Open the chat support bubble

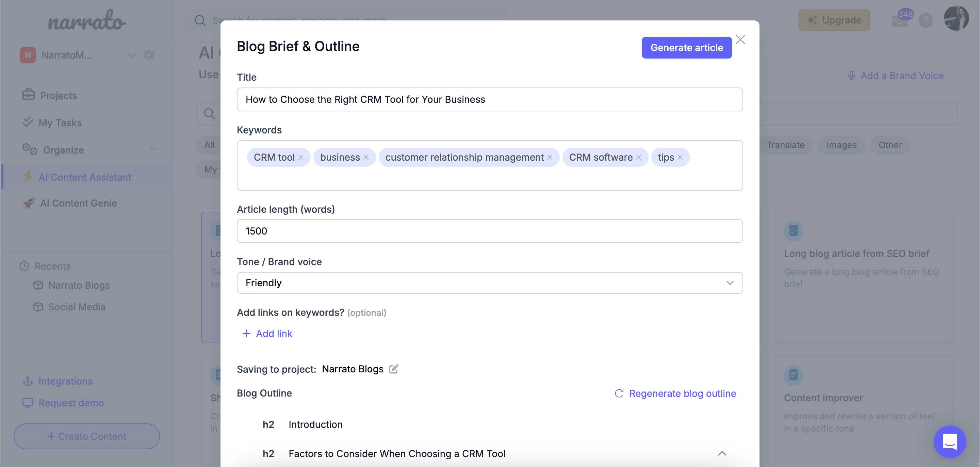950,441
